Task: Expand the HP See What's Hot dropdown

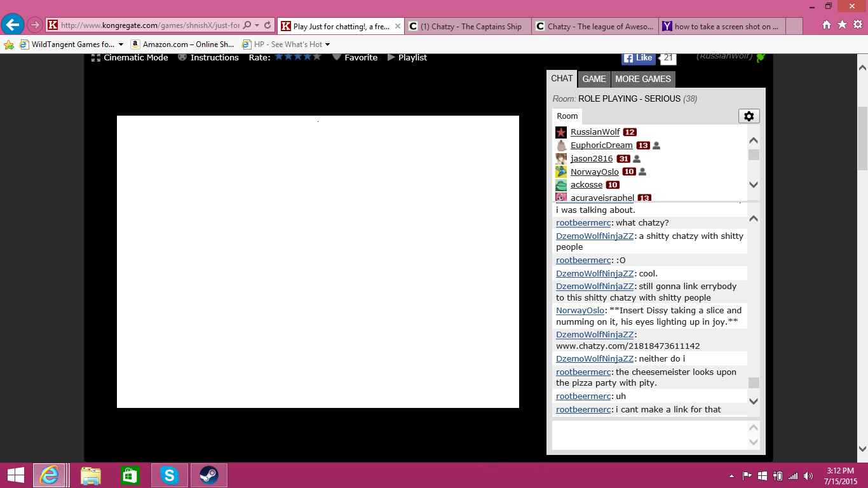Action: point(327,44)
